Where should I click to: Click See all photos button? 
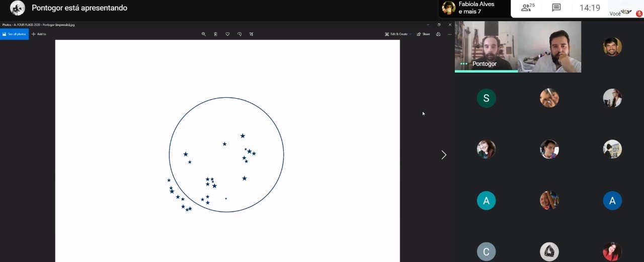click(14, 34)
